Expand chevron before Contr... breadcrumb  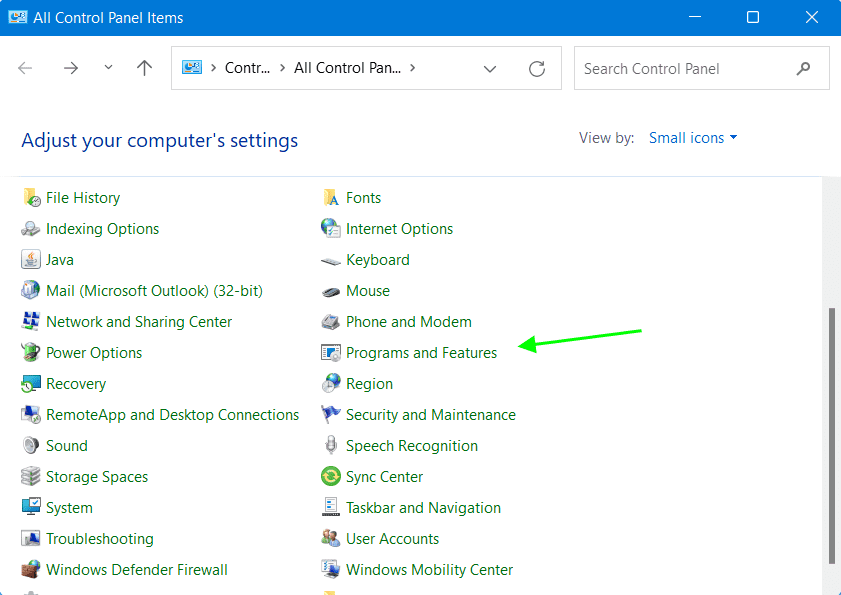coord(213,68)
